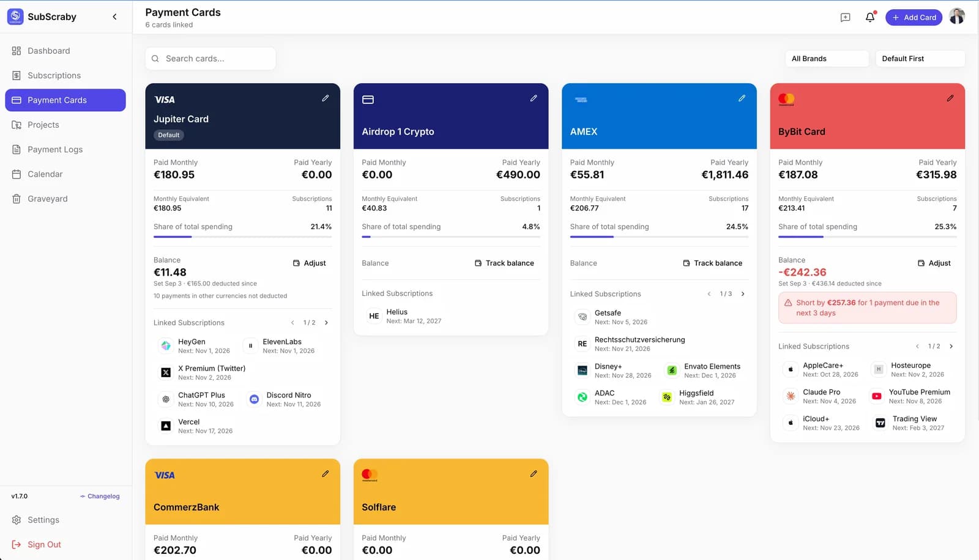Click the Add Card button
This screenshot has height=560, width=979.
[x=914, y=17]
